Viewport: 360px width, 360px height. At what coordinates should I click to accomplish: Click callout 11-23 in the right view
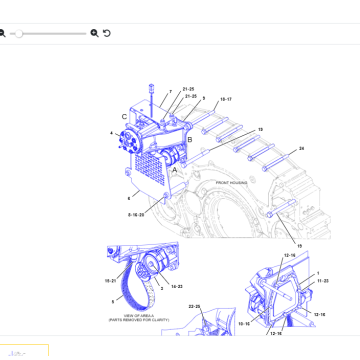tap(323, 281)
